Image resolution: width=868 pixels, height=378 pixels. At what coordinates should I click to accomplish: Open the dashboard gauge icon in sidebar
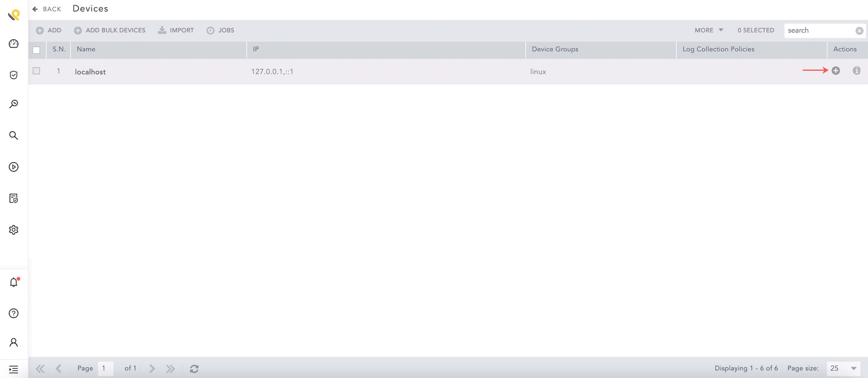pyautogui.click(x=14, y=44)
